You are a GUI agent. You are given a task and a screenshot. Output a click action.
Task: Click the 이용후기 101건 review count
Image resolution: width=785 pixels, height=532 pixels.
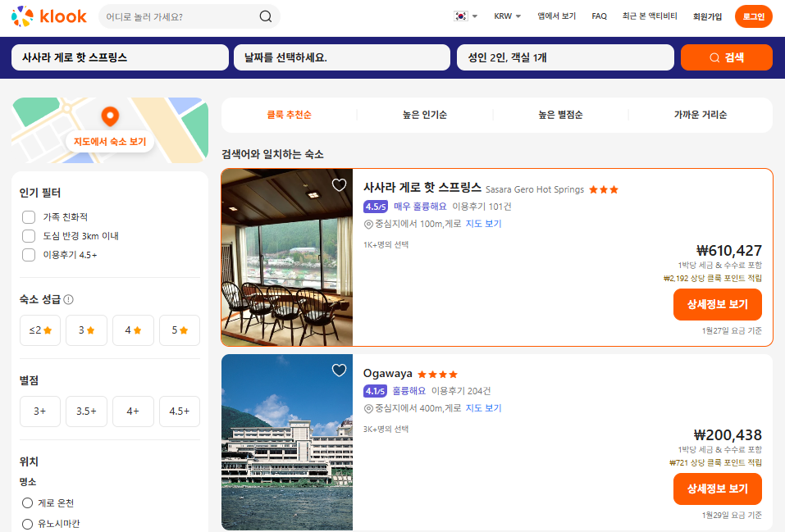[481, 207]
